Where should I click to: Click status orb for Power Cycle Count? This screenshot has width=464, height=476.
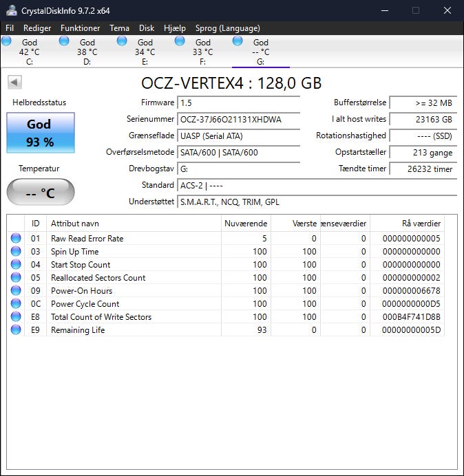click(x=16, y=303)
